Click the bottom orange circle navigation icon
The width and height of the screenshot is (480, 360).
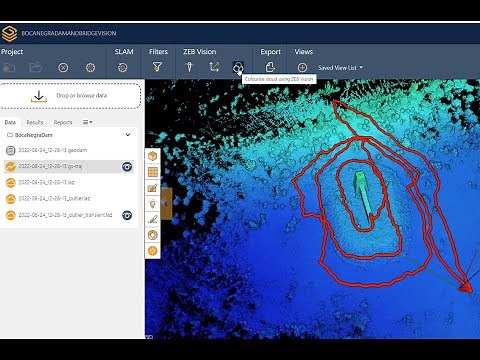click(x=152, y=251)
